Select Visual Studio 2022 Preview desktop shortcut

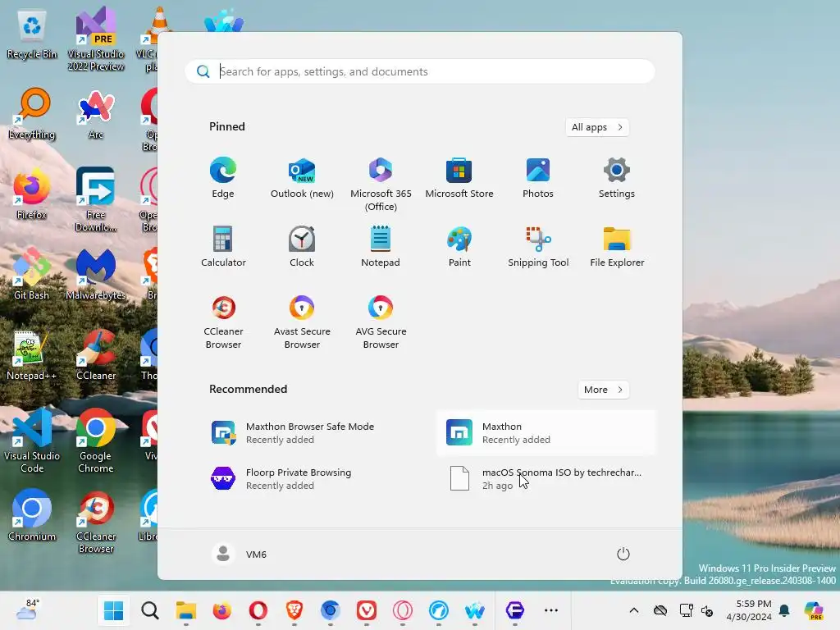[95, 39]
